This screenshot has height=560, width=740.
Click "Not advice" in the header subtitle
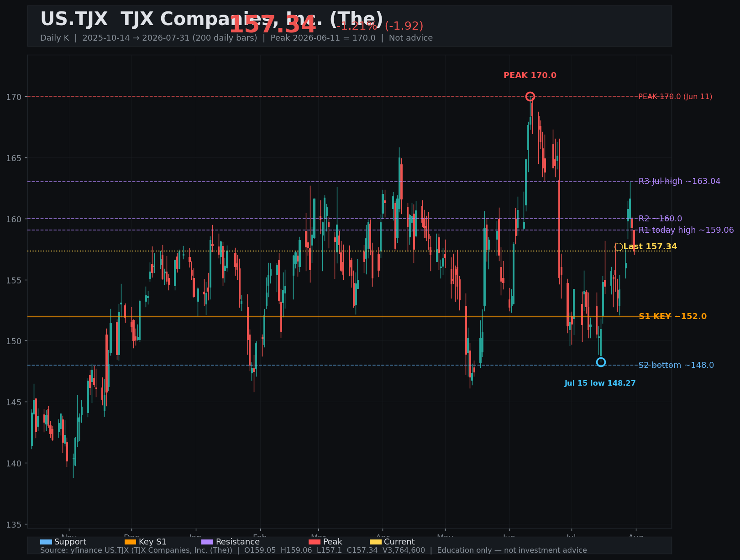(411, 38)
